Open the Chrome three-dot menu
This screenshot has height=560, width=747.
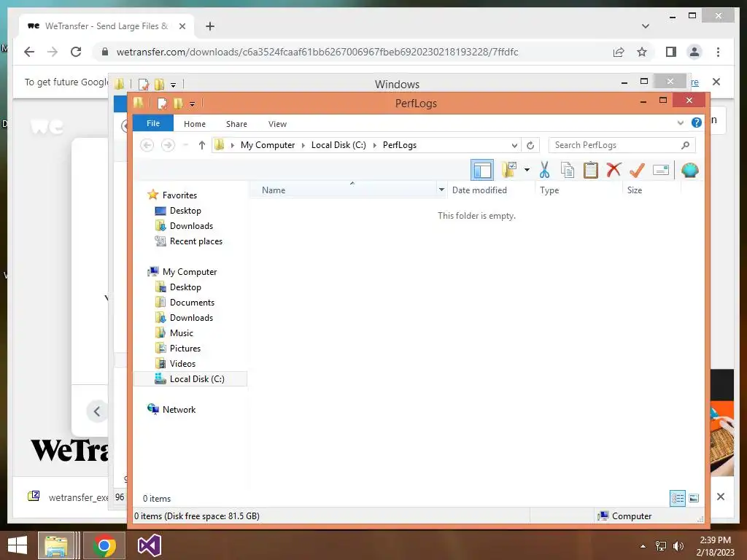pyautogui.click(x=718, y=52)
